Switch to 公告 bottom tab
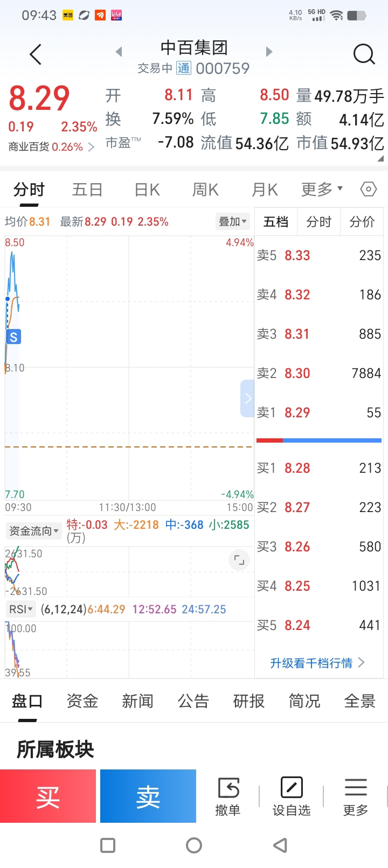This screenshot has width=388, height=868. coord(193,701)
